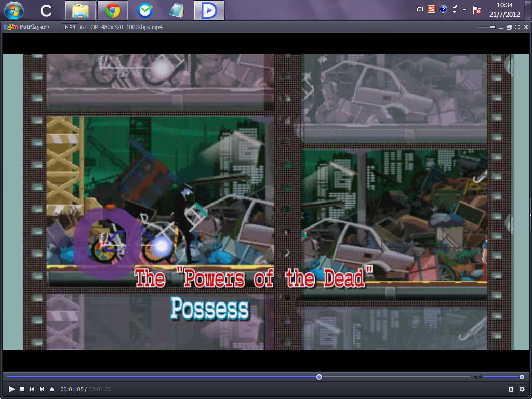Open the playlist panel icon
Image resolution: width=532 pixels, height=399 pixels.
(x=511, y=389)
